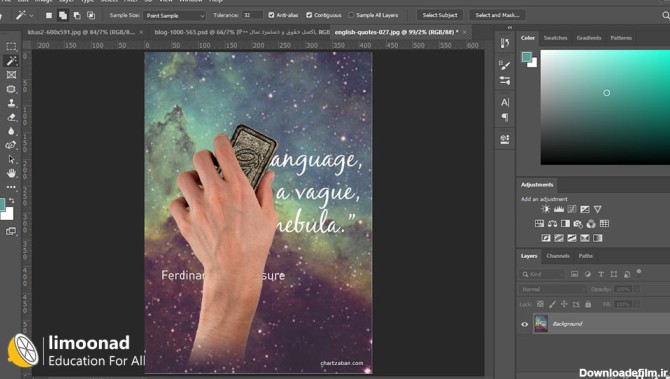Toggle pixel layer filter in Layers panel
Image resolution: width=670 pixels, height=379 pixels.
[574, 274]
